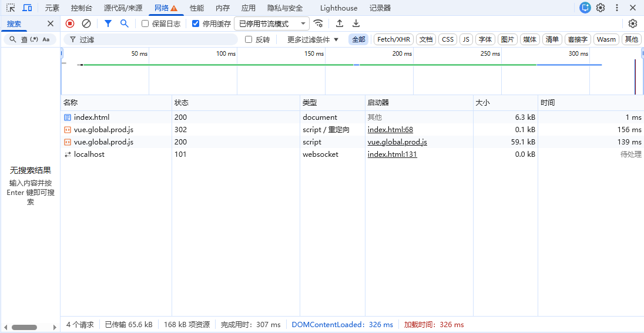Select the inspect element picker icon
This screenshot has height=333, width=644.
pos(11,8)
